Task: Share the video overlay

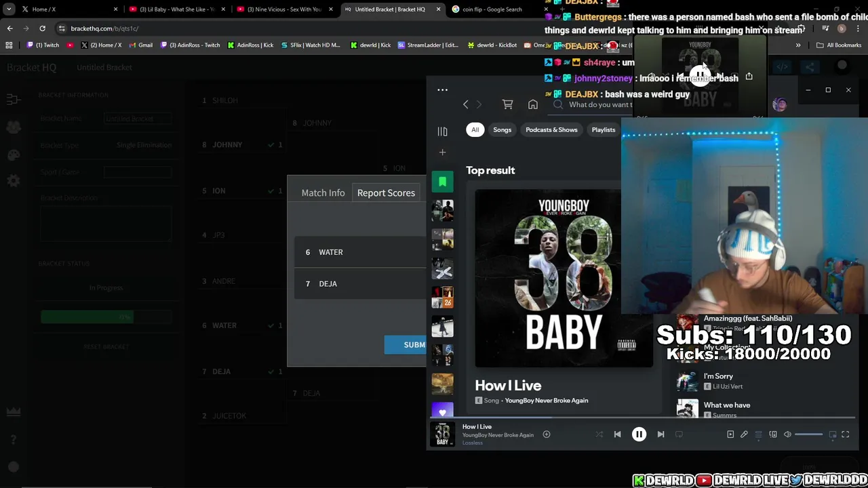Action: (749, 77)
